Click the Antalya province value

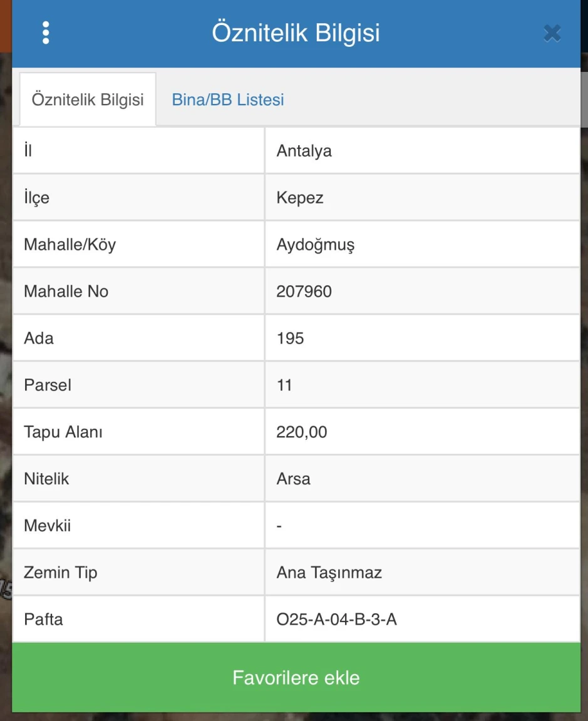pos(304,151)
